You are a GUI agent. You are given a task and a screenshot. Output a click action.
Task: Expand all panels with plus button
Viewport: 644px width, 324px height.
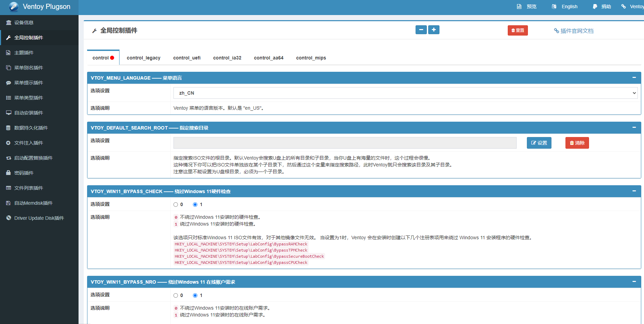click(x=434, y=30)
